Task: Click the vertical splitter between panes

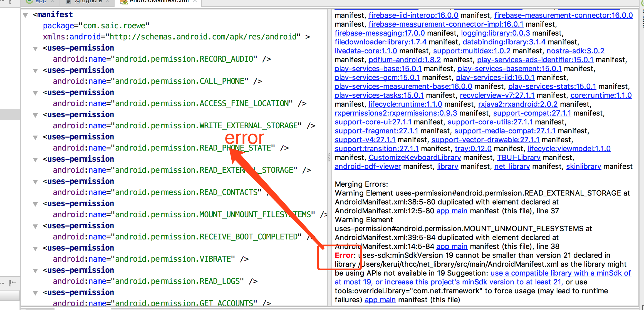Action: coord(329,157)
